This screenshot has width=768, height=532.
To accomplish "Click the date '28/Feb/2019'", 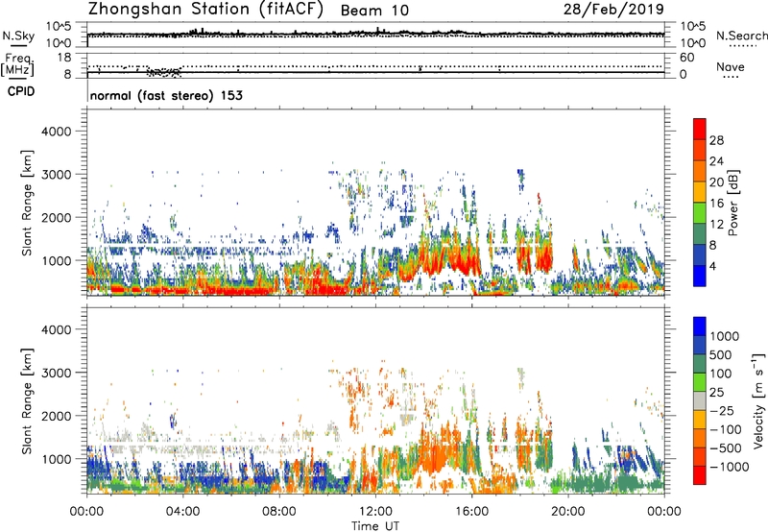I will (x=613, y=9).
